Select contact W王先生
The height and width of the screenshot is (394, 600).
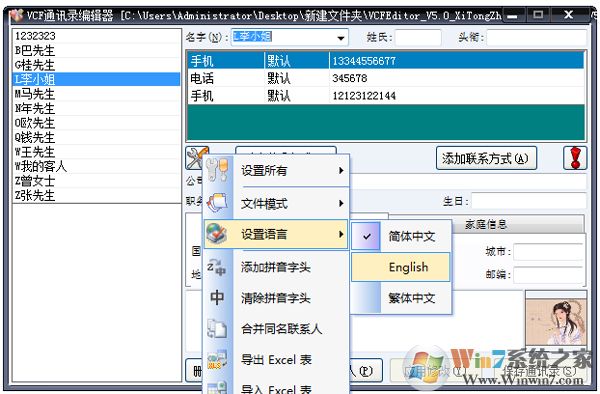tap(96, 152)
